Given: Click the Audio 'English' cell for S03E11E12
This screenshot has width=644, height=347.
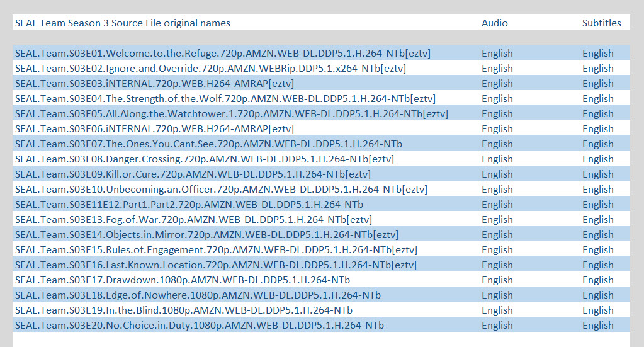Looking at the screenshot, I should click(x=497, y=205).
